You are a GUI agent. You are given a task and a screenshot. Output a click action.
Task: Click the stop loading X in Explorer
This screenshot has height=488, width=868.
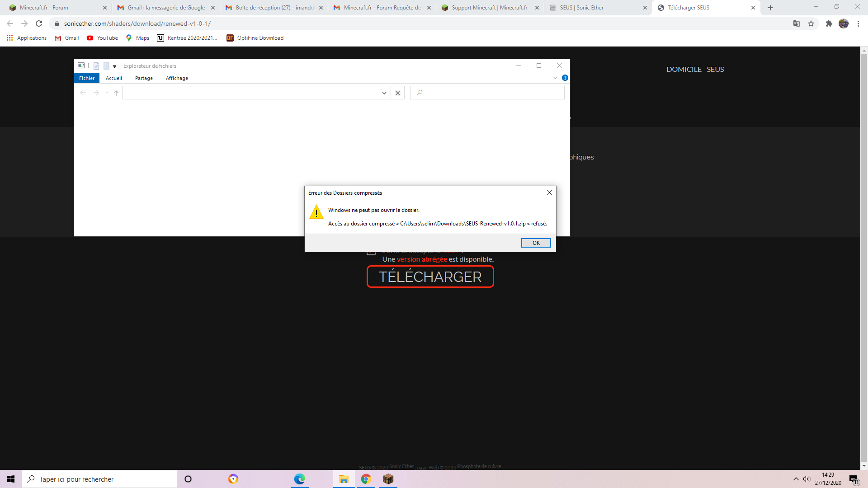click(x=398, y=93)
